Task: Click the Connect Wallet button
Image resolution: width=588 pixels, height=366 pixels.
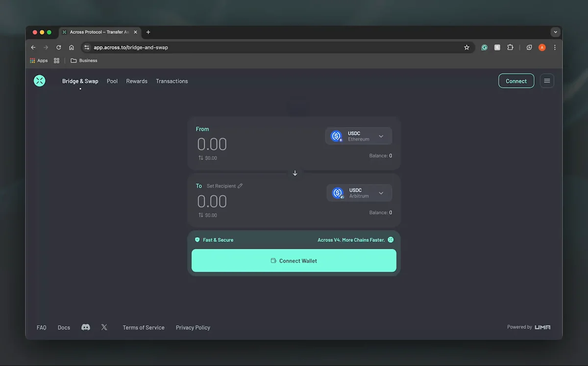Action: pos(294,261)
